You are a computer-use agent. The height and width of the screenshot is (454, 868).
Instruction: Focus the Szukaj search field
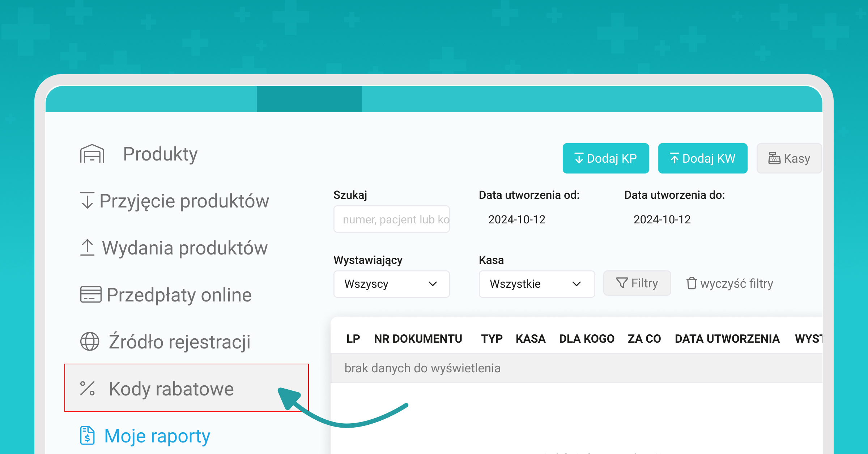(392, 219)
